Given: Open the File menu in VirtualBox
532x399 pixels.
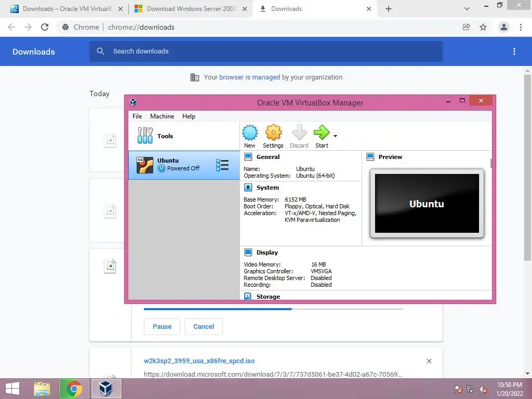Looking at the screenshot, I should pos(137,116).
